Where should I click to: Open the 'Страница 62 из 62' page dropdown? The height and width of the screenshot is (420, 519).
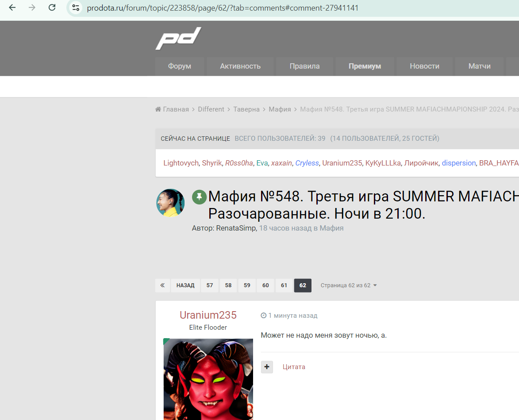coord(349,285)
